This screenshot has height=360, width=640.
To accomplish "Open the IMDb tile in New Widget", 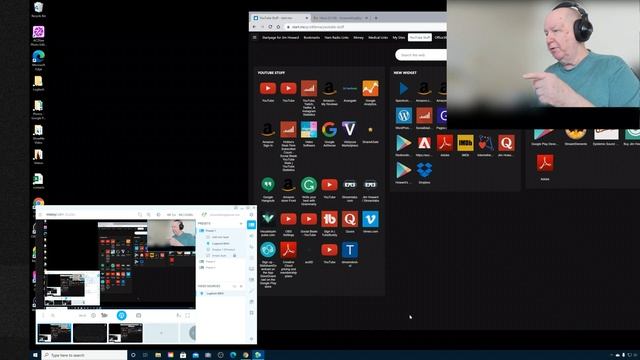I will pos(465,143).
